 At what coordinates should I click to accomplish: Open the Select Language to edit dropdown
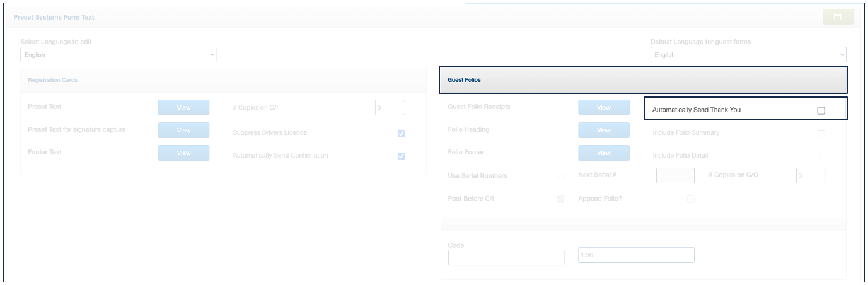[119, 55]
